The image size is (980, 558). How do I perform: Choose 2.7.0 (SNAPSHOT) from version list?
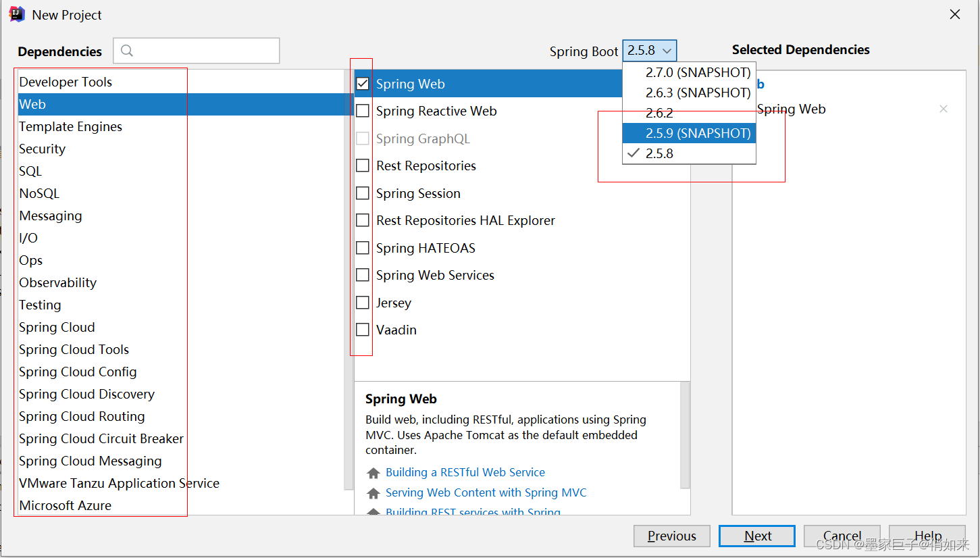coord(689,72)
